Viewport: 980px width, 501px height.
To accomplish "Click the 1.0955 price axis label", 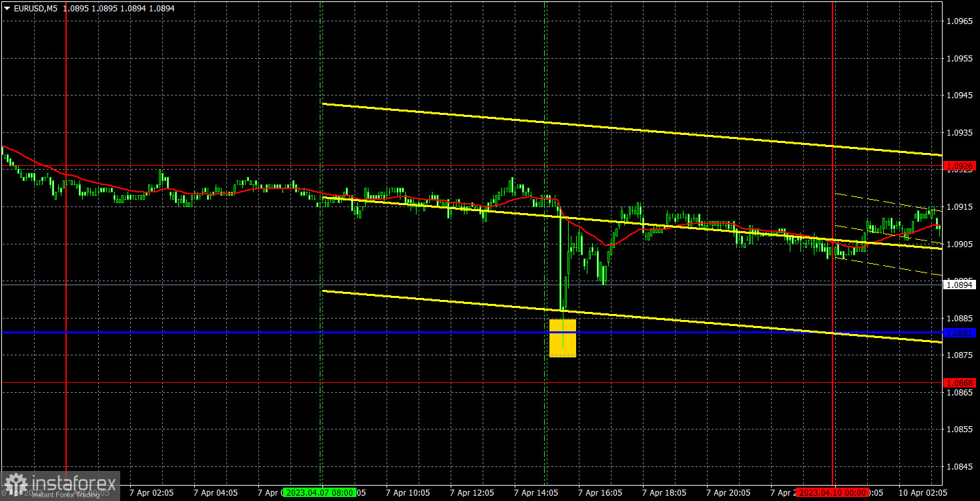I will (960, 59).
